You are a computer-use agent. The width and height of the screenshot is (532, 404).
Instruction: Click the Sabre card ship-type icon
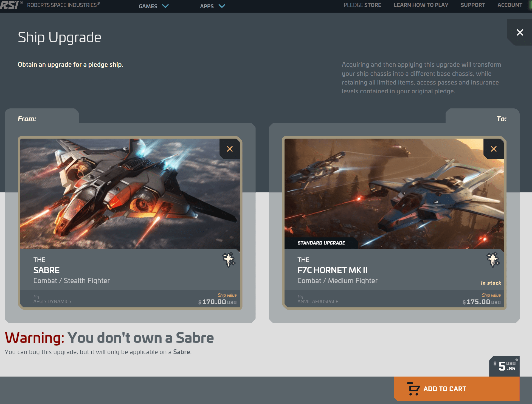229,259
